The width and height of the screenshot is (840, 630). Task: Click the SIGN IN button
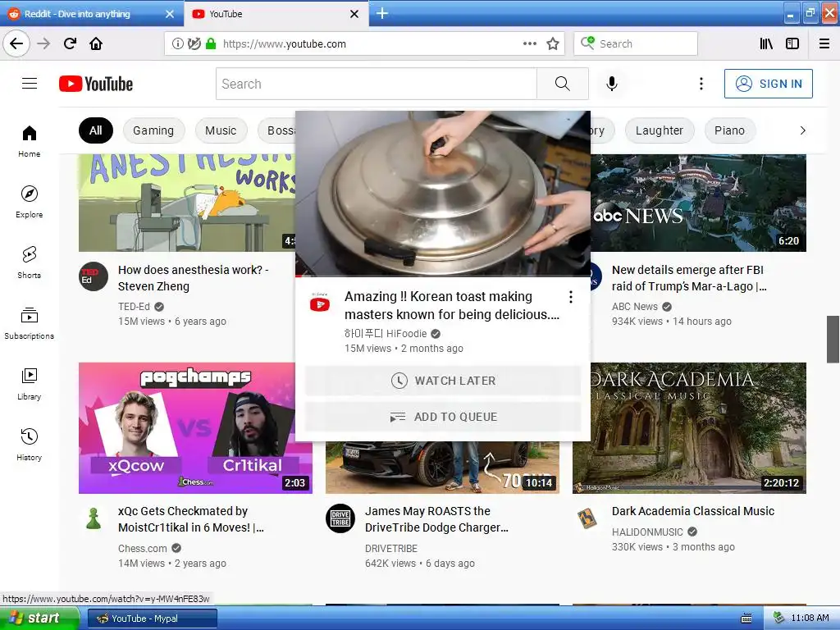(768, 84)
